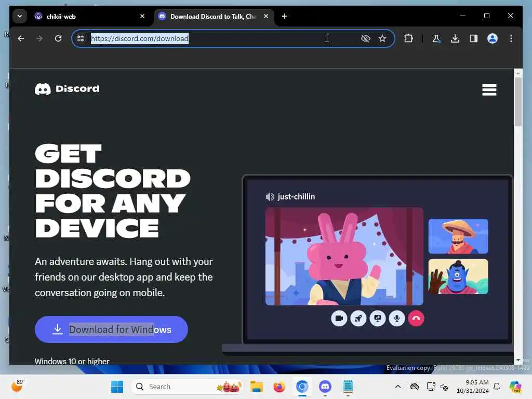This screenshot has width=532, height=399.
Task: Open the weather widget showing 89°
Action: tap(18, 386)
